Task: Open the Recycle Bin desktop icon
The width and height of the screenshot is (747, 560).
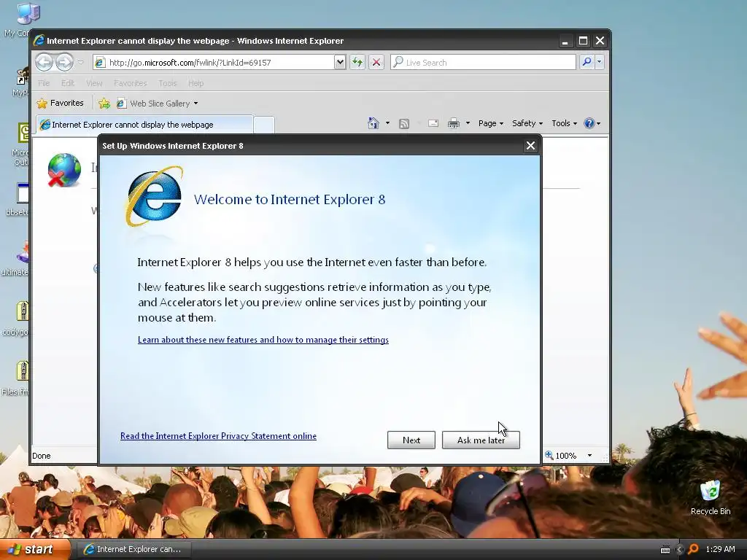Action: 711,498
